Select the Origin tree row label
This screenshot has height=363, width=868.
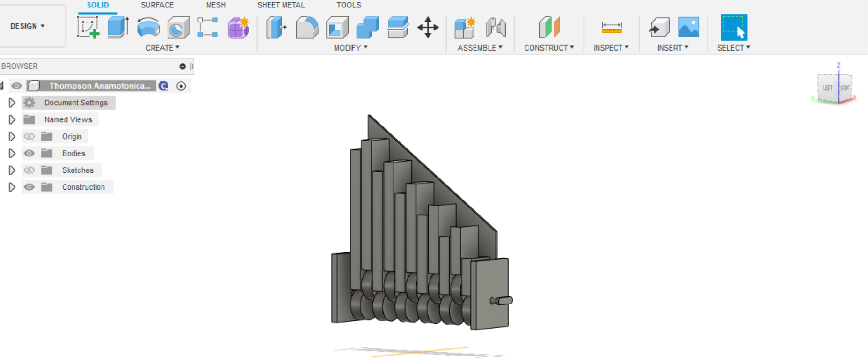point(72,136)
